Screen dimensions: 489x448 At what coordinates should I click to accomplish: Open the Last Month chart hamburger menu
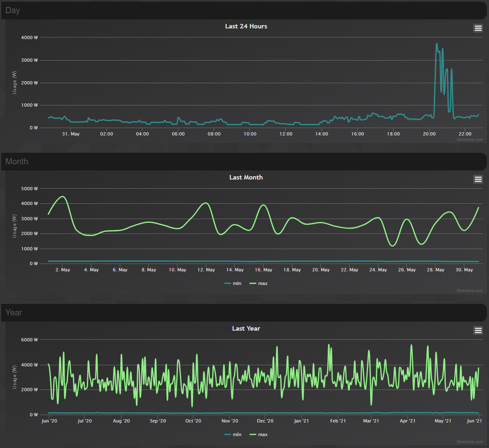click(478, 180)
